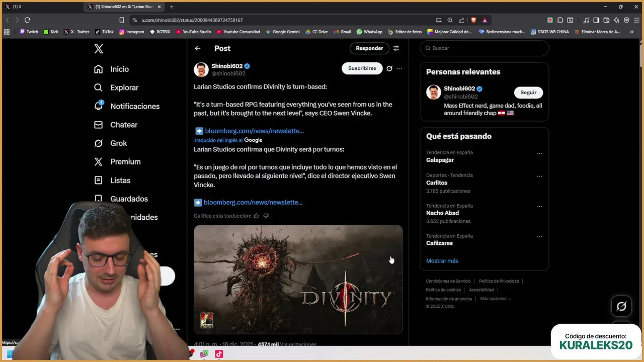The height and width of the screenshot is (362, 644).
Task: Click the site settings icon before URL
Action: (x=134, y=20)
